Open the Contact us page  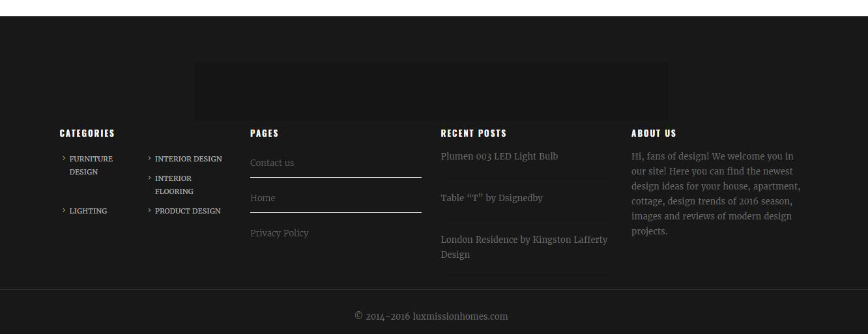click(x=272, y=163)
